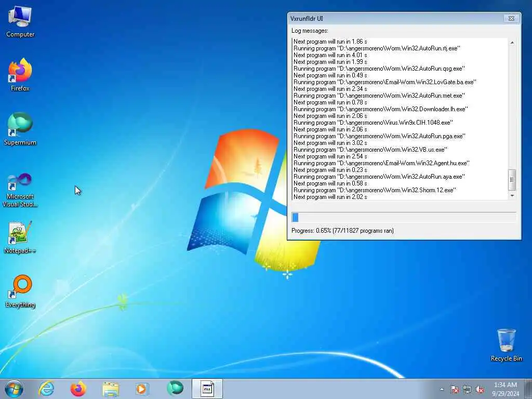
Task: Close the Vxrunfldr UI window
Action: 511,18
